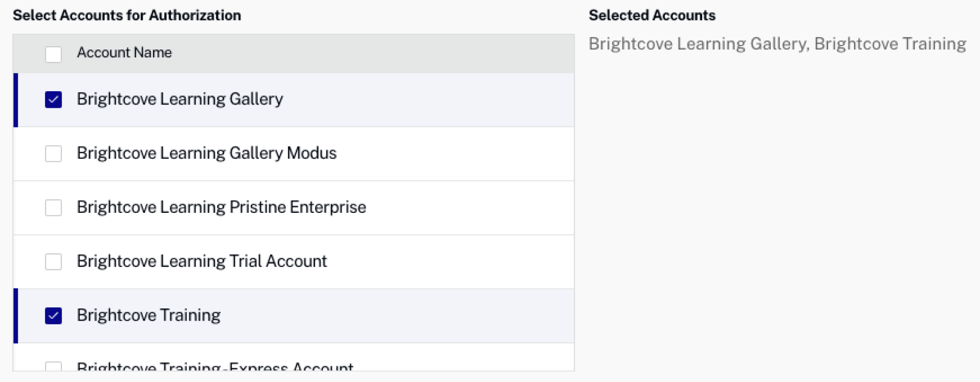
Task: Uncheck the Brightcove Training checkbox
Action: click(x=53, y=315)
